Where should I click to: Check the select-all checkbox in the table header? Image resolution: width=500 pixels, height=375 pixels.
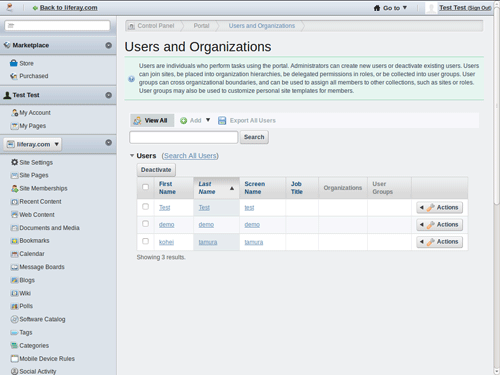point(145,187)
